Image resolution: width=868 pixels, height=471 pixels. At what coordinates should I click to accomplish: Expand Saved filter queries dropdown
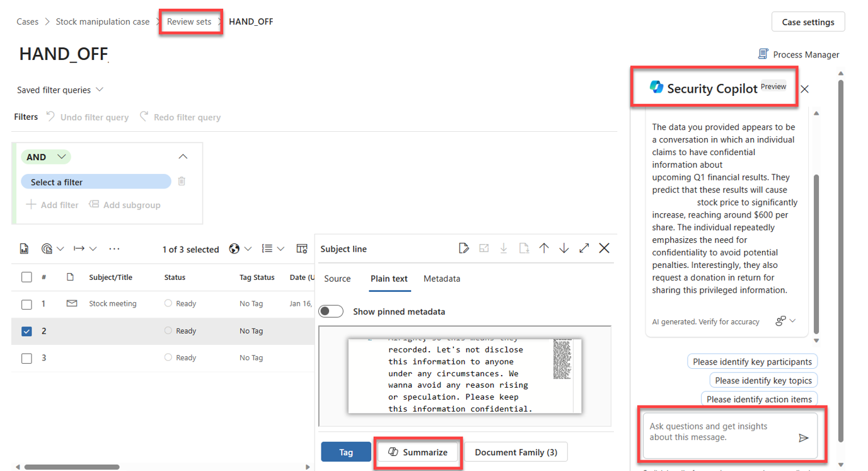(x=60, y=90)
